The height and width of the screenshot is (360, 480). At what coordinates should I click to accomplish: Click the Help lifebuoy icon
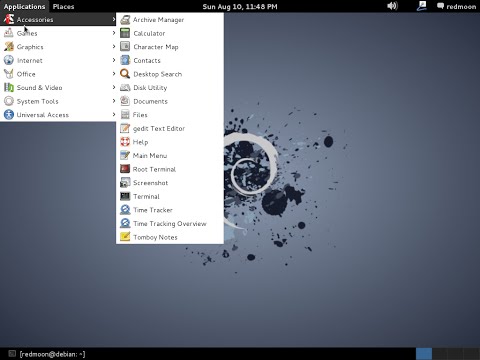(x=125, y=142)
